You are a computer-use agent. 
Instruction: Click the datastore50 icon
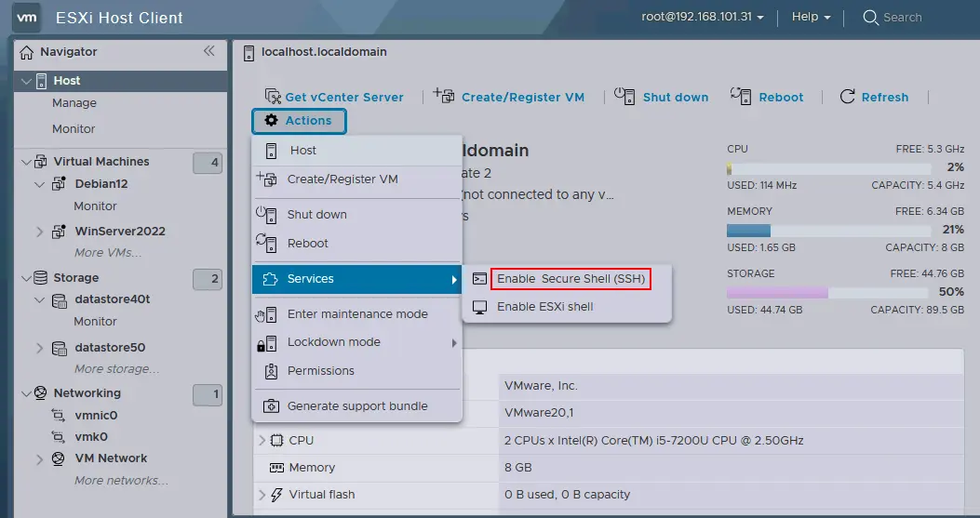60,348
